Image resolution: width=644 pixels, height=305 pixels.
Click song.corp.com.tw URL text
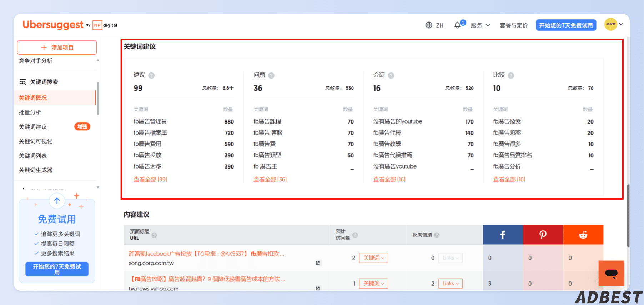(151, 263)
